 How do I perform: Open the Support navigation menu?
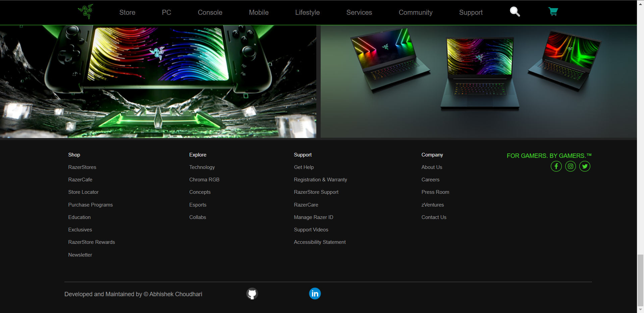click(471, 12)
